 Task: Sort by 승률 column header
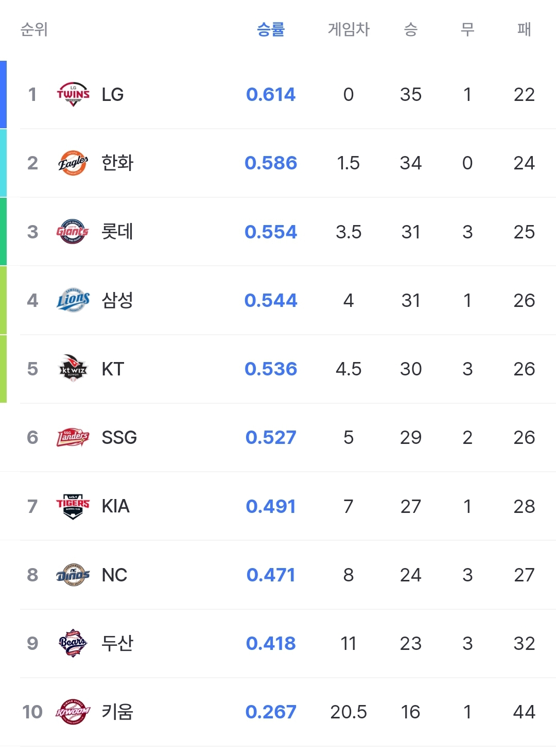271,29
